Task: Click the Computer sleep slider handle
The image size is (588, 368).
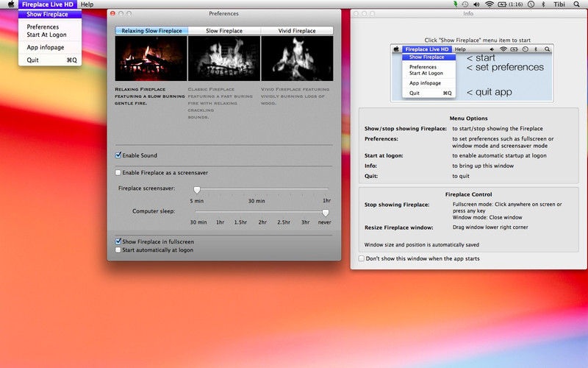Action: point(326,213)
